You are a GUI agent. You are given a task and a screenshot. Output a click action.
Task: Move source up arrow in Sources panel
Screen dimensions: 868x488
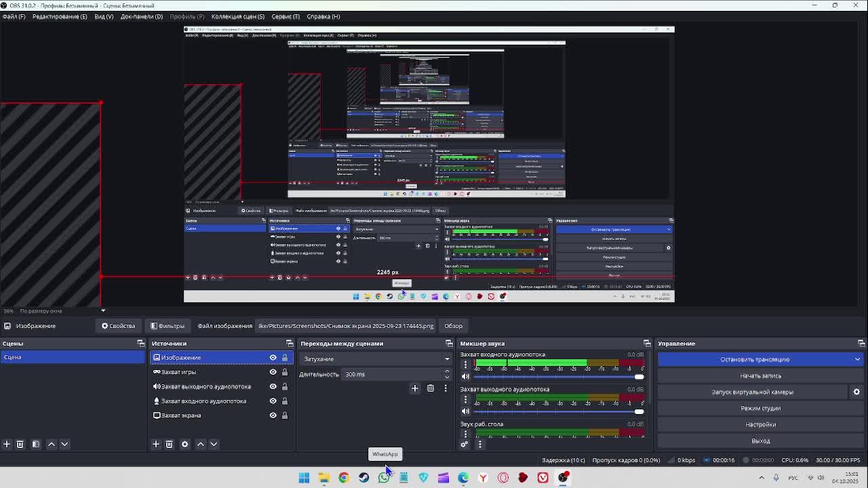tap(201, 444)
